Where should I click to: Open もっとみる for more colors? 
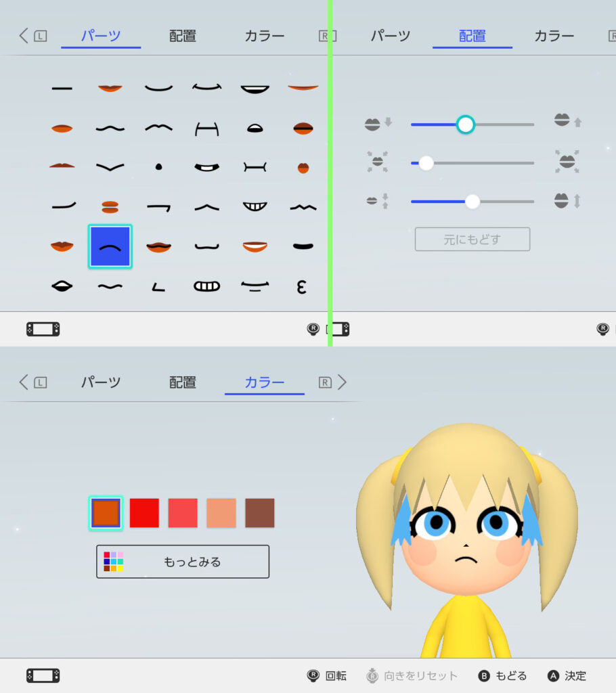tap(183, 562)
